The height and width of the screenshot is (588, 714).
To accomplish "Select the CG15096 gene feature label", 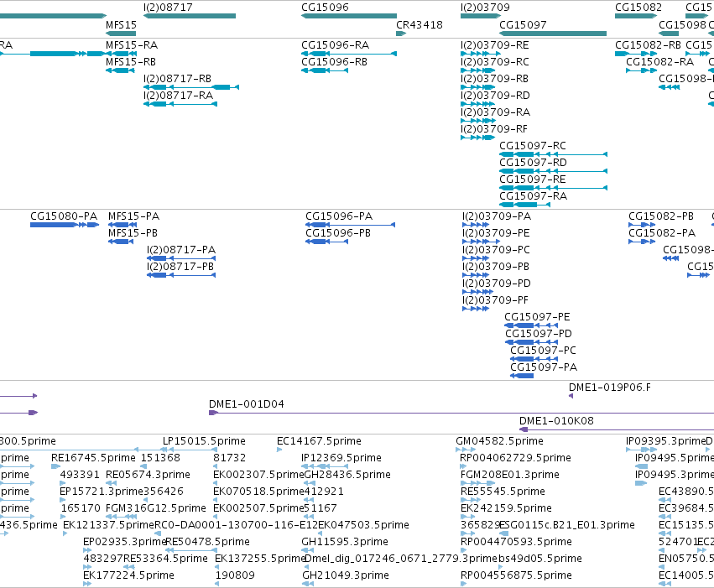I will 326,8.
